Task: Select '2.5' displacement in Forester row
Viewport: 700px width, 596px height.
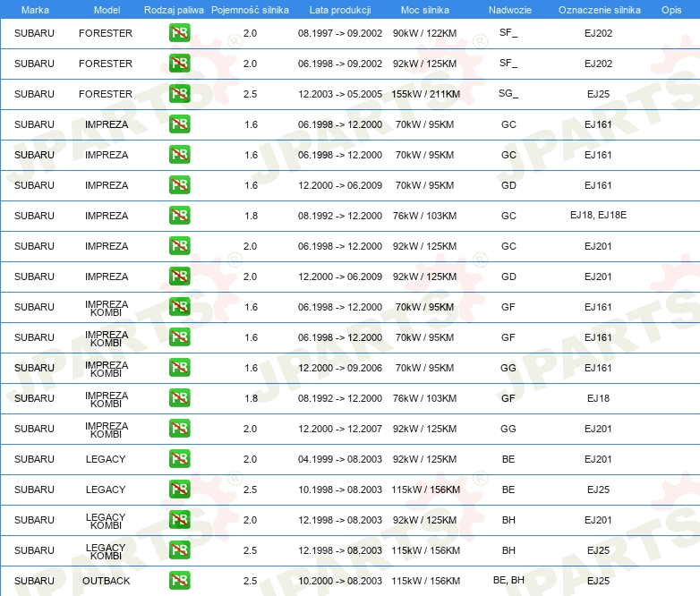Action: tap(250, 94)
